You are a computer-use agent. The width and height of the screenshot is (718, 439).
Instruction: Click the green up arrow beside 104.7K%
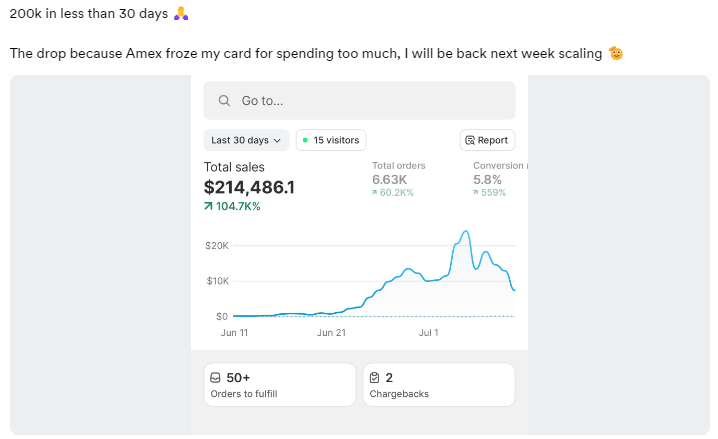[208, 206]
